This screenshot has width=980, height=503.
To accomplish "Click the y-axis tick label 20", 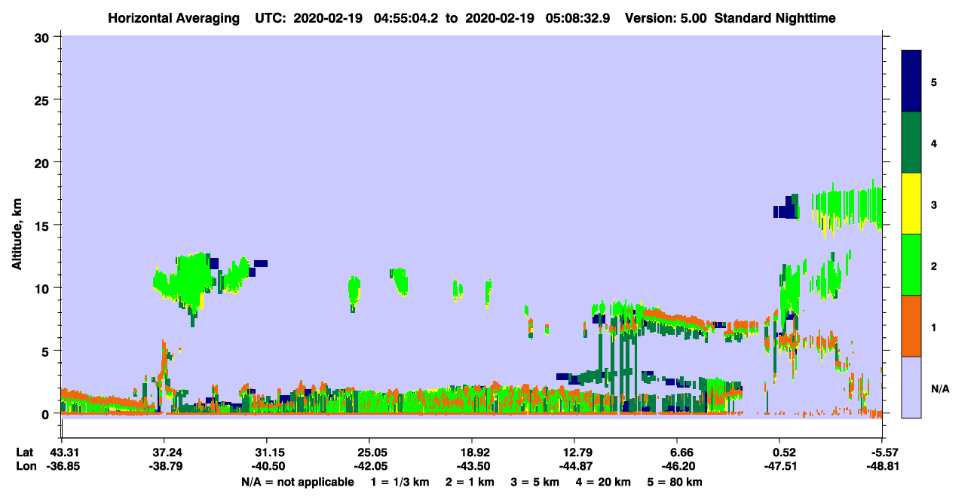I will click(44, 162).
